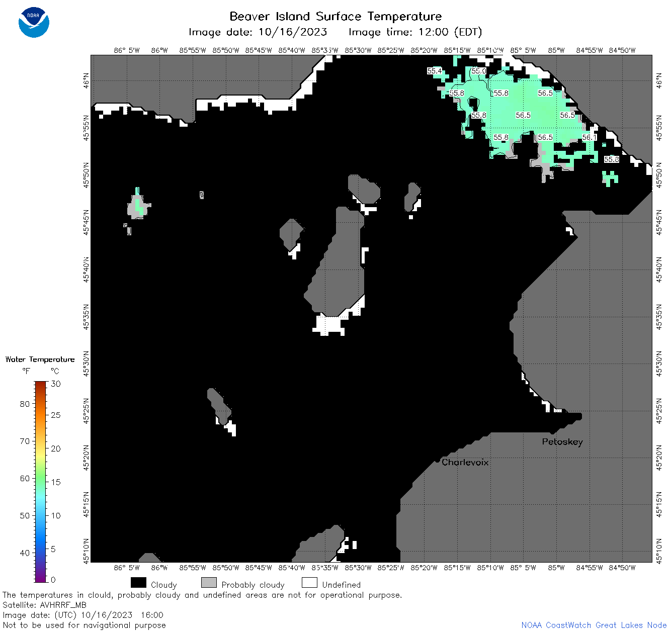Click the 55.0 temperature reading
This screenshot has height=633, width=672.
478,71
